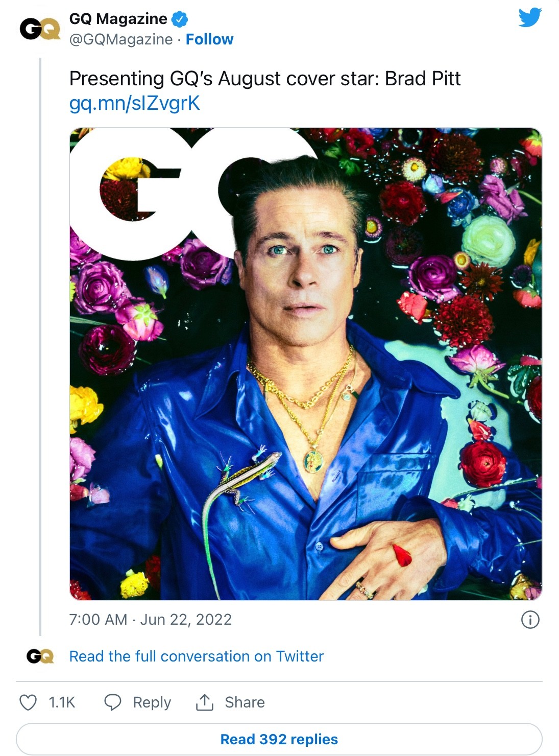Screen dimensions: 559x756
Task: Click the Share text label
Action: 245,702
